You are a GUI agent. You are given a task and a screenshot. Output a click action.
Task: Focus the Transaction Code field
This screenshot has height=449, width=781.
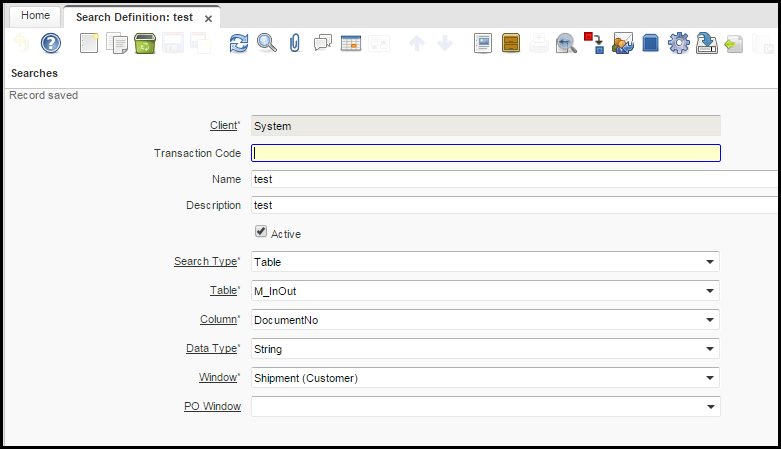[x=486, y=153]
